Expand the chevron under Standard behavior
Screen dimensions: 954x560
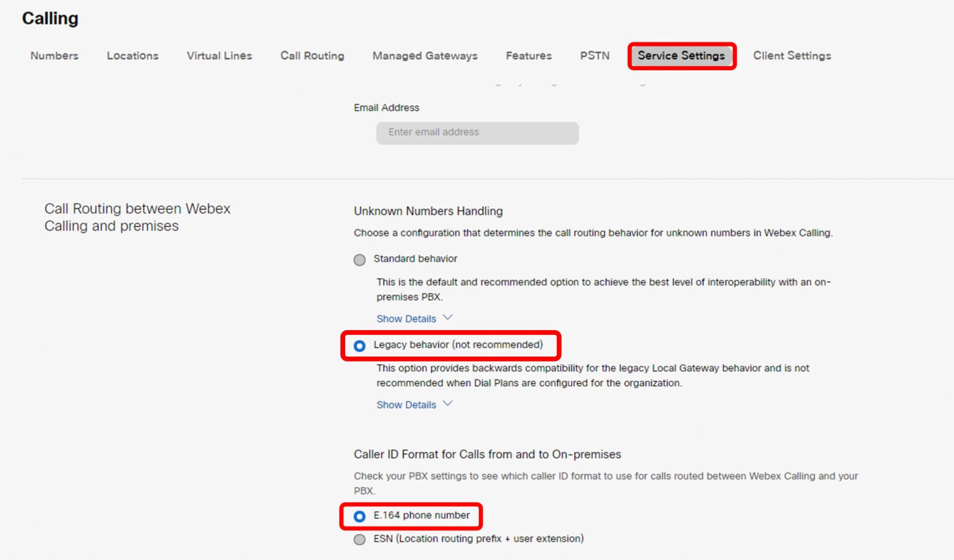448,318
